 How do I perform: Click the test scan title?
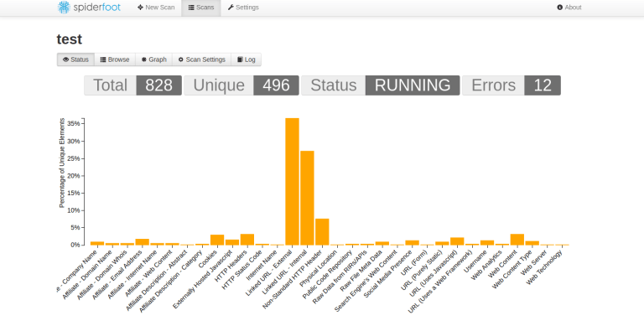(70, 39)
